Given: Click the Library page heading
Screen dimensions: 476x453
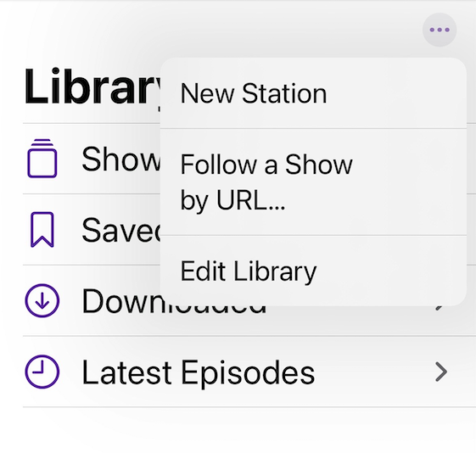Looking at the screenshot, I should point(92,87).
